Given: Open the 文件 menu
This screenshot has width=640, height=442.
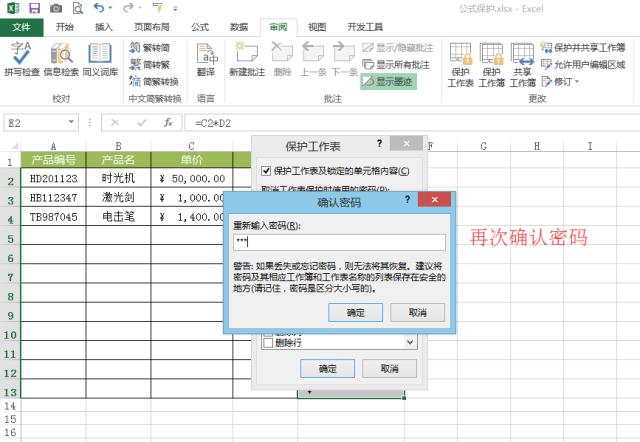Looking at the screenshot, I should (21, 27).
